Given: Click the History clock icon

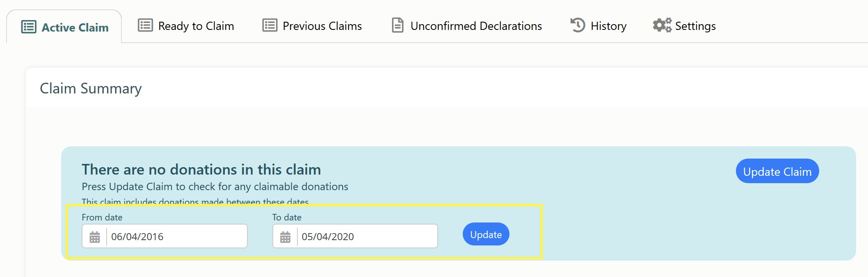Looking at the screenshot, I should click(x=578, y=25).
